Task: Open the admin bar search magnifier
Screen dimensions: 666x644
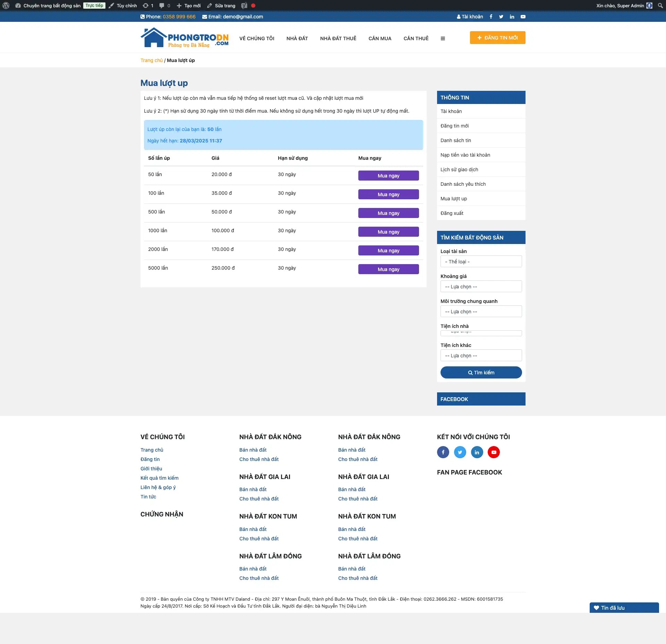Action: point(660,6)
